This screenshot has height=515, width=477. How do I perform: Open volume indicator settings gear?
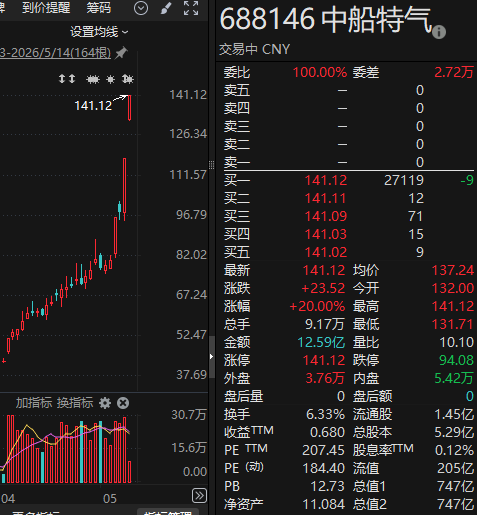point(105,403)
